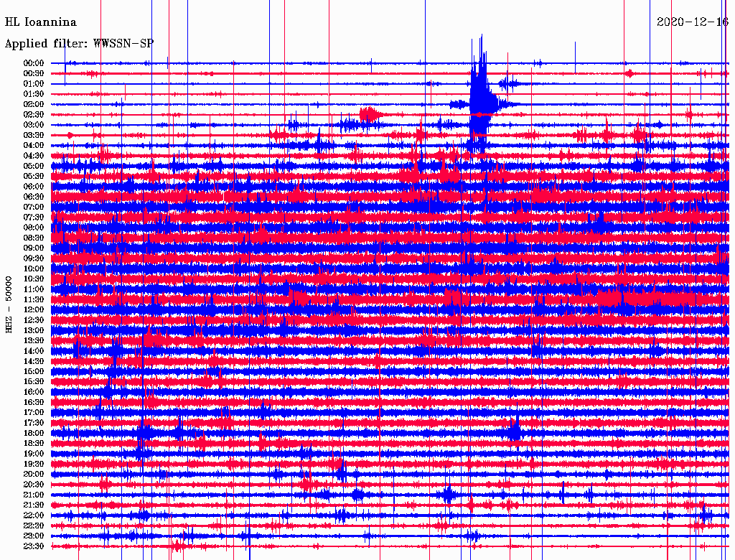Select the 03:30 time row label
This screenshot has height=560, width=735.
[34, 135]
